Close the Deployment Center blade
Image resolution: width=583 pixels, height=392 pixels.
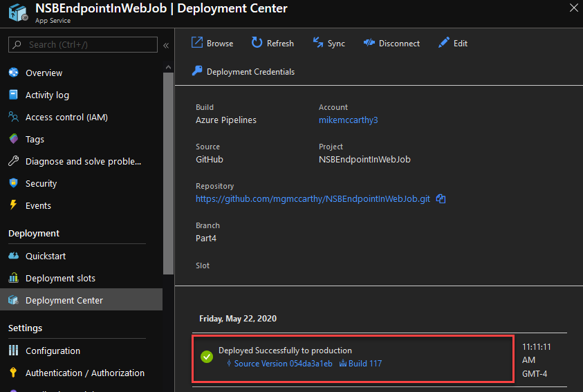coord(574,8)
